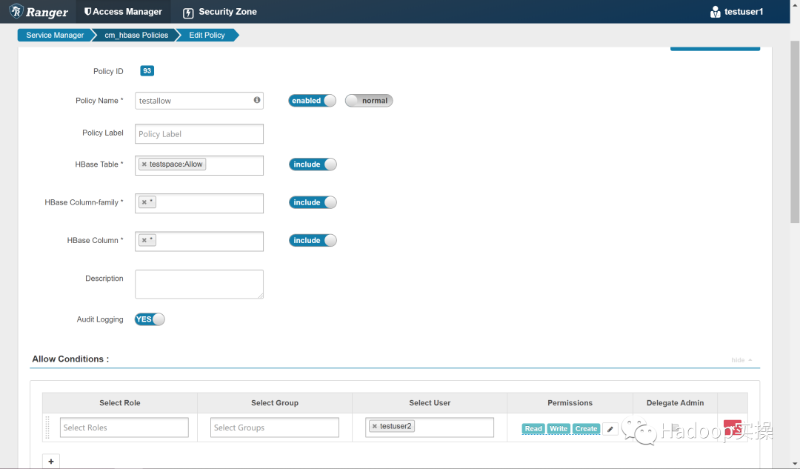
Task: Click the vertical page scrollbar
Action: 794,132
